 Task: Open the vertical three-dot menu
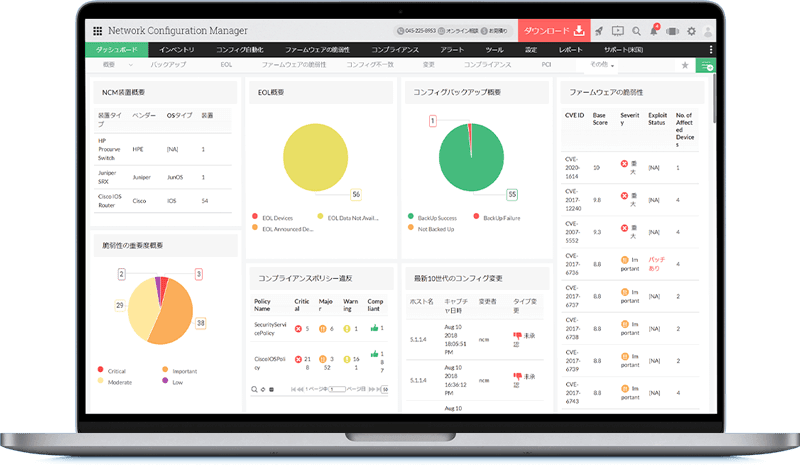[x=711, y=48]
